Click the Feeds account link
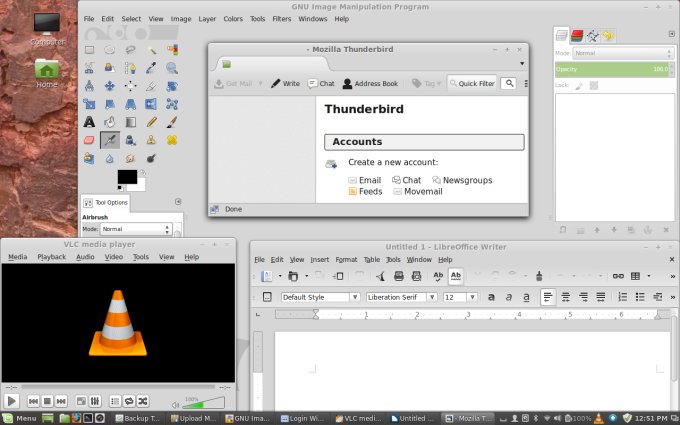The width and height of the screenshot is (680, 425). coord(370,191)
